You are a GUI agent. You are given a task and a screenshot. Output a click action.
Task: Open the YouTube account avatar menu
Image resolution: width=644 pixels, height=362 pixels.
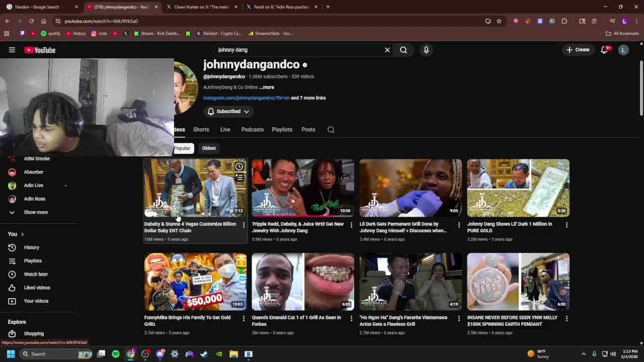tap(623, 50)
